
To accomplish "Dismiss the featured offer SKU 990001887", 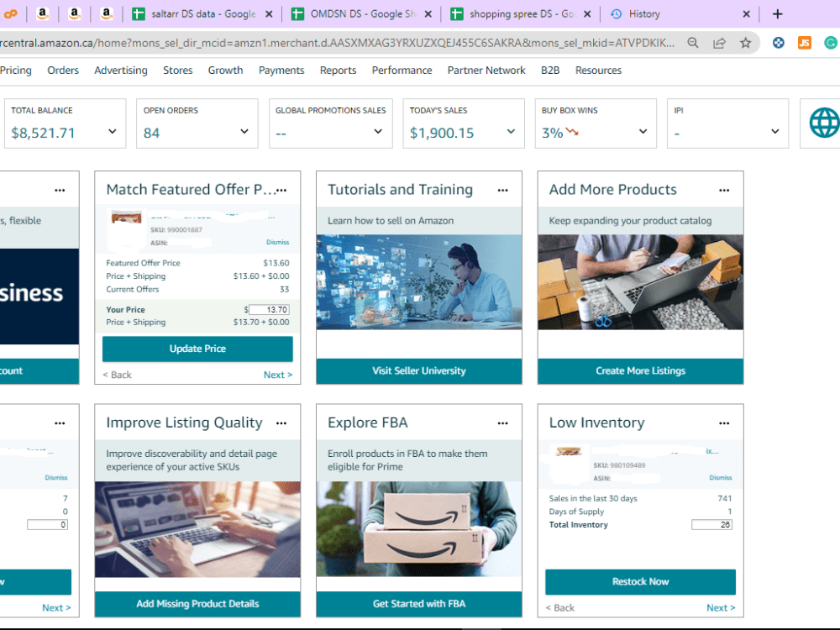I will pos(277,242).
